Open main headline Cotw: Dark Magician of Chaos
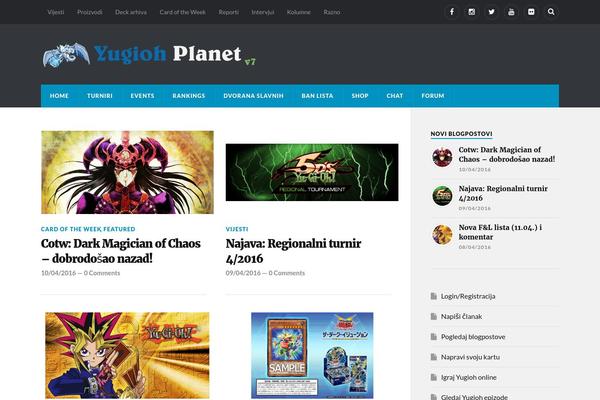Screen dimensions: 600x400 pos(121,251)
